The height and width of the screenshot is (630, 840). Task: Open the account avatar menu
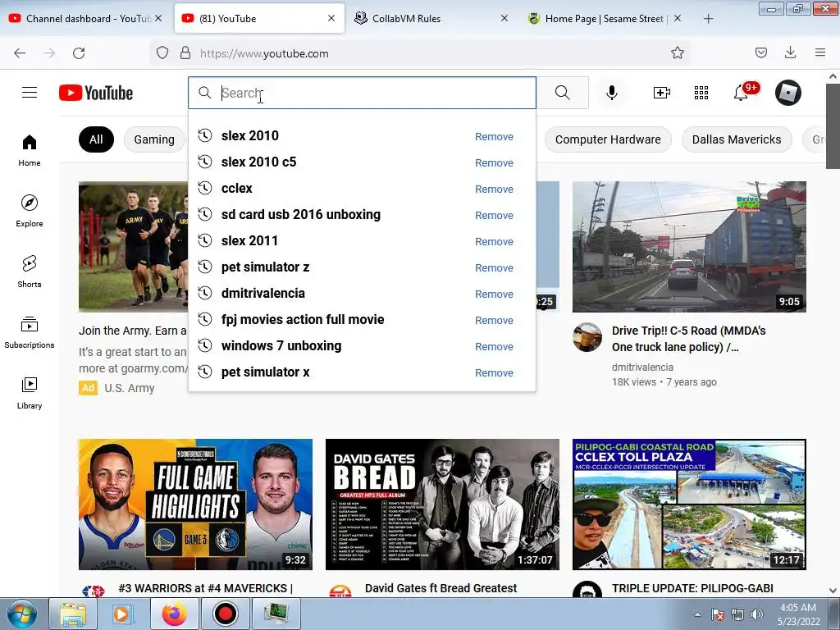point(788,93)
